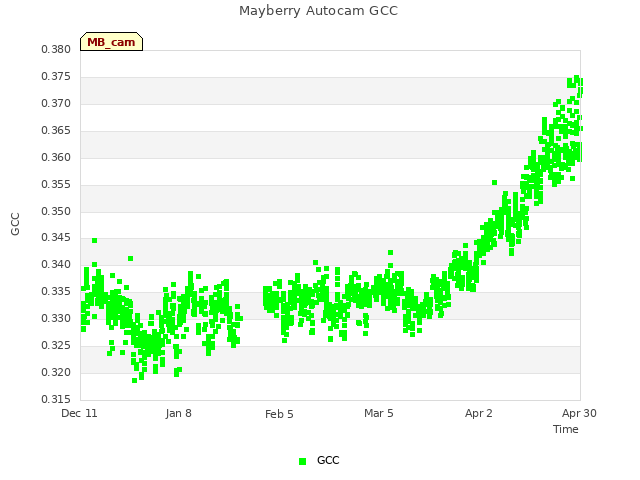Click the outlier data point near 0.355 in early April
The width and height of the screenshot is (640, 480).
(x=494, y=182)
